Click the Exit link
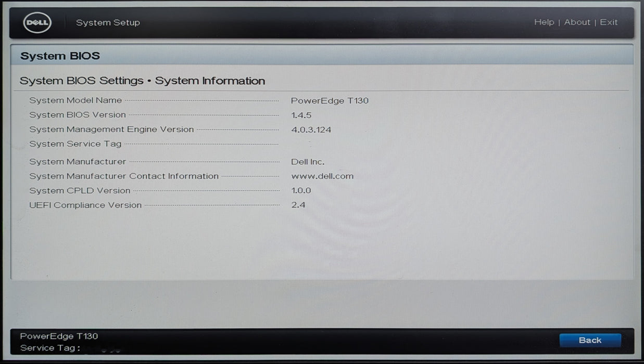The image size is (644, 364). [x=609, y=22]
